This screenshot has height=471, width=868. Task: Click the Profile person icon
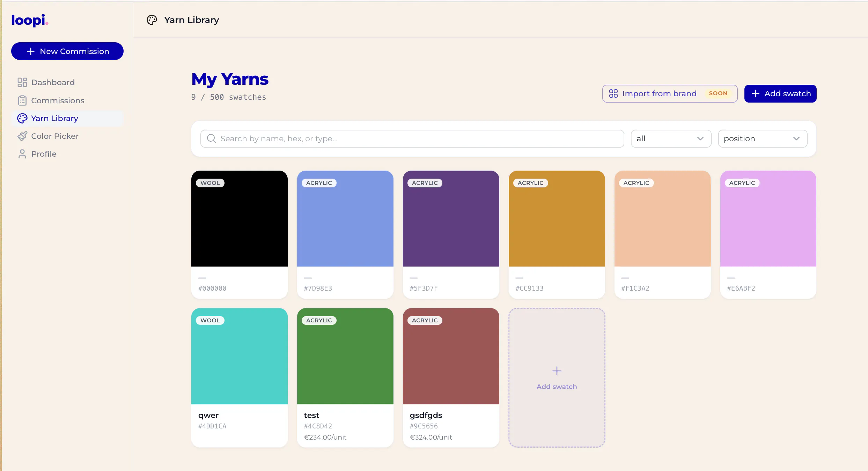22,154
